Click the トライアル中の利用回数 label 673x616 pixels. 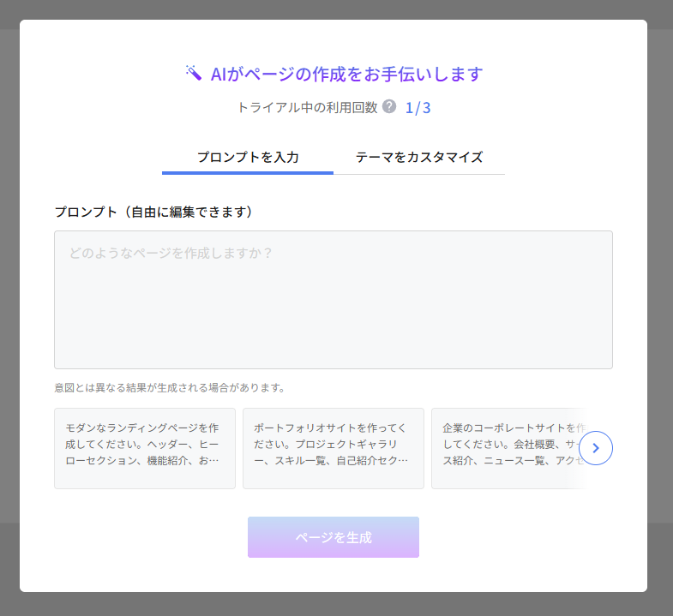click(x=308, y=108)
